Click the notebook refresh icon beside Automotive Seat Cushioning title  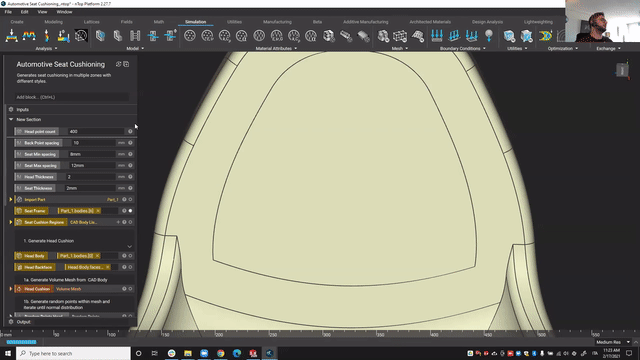118,64
